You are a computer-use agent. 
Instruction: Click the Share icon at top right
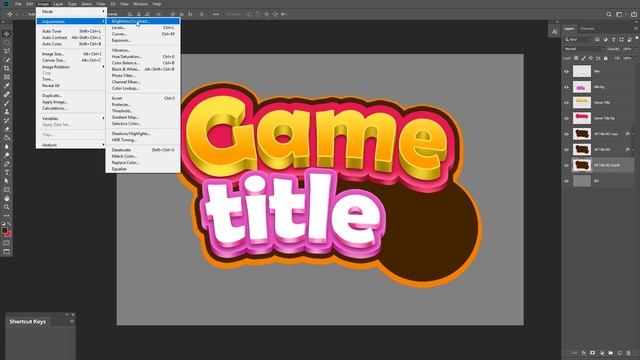coord(633,14)
